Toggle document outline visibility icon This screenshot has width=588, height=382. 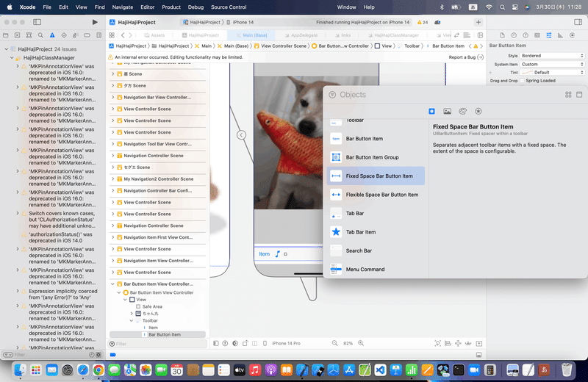[216, 343]
